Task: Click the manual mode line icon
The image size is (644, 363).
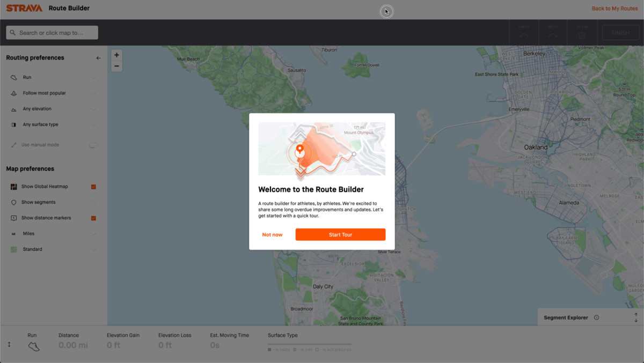Action: coord(14,145)
